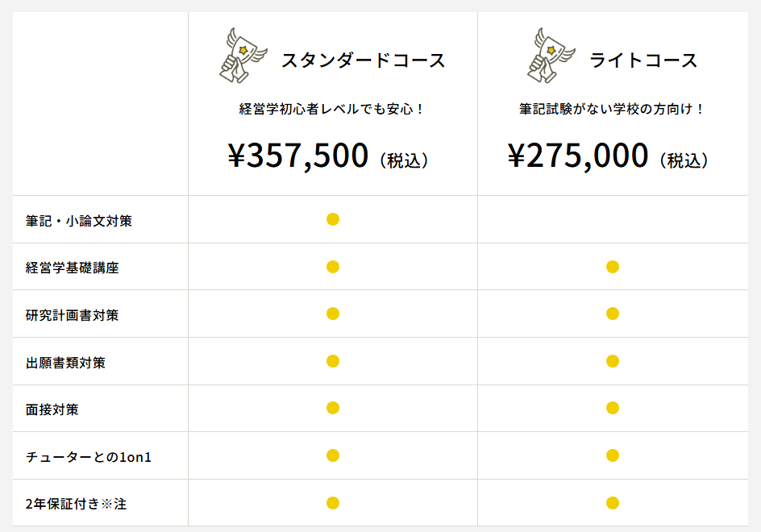Click the ¥275,000 price text
This screenshot has width=761, height=532.
pos(577,156)
